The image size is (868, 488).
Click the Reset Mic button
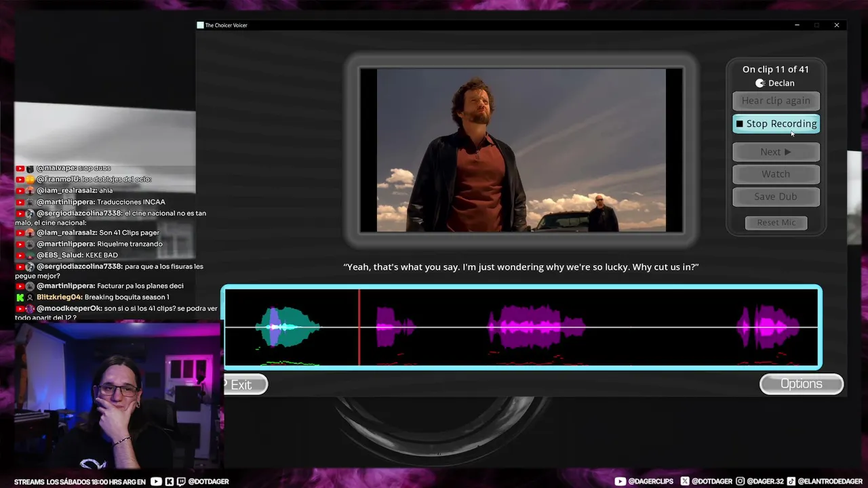point(776,223)
